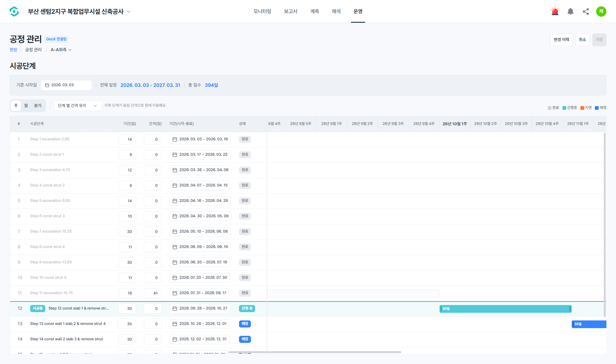Image resolution: width=616 pixels, height=364 pixels.
Task: Click the 저장 button
Action: coord(599,40)
